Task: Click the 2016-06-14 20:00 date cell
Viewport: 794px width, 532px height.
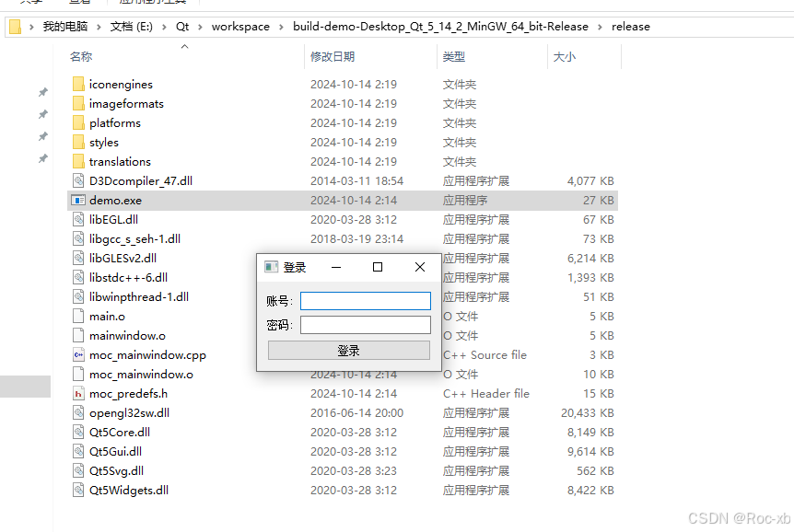Action: tap(357, 413)
